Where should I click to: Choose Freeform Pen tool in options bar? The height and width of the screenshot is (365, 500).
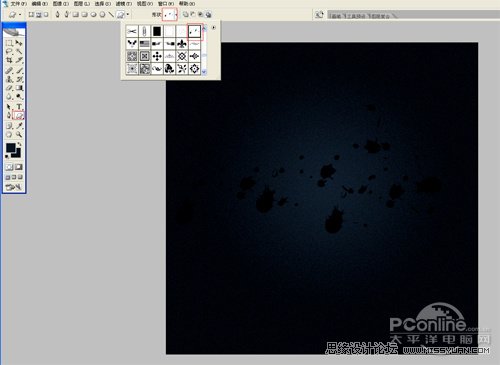click(67, 14)
